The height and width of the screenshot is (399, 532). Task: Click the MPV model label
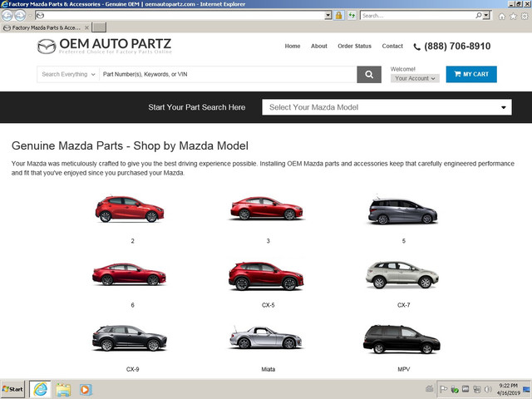[404, 369]
